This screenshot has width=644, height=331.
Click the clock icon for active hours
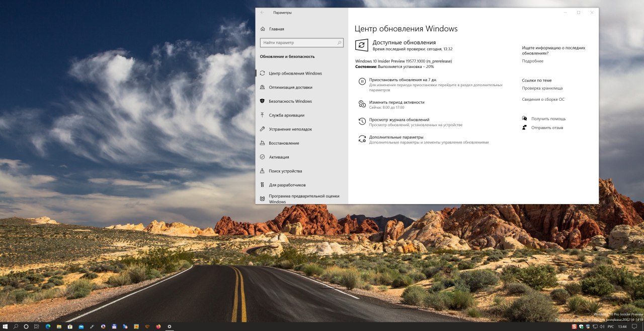[x=362, y=103]
